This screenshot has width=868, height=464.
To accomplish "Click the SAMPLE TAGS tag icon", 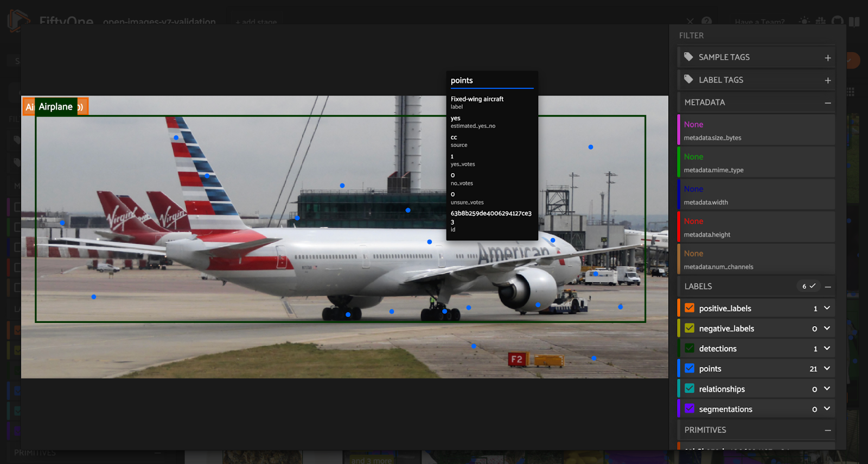I will [x=688, y=57].
